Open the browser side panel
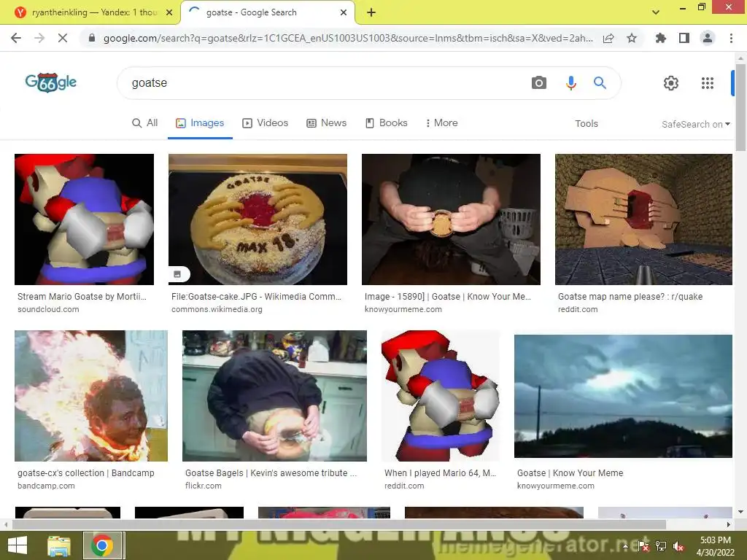The height and width of the screenshot is (560, 747). [684, 38]
